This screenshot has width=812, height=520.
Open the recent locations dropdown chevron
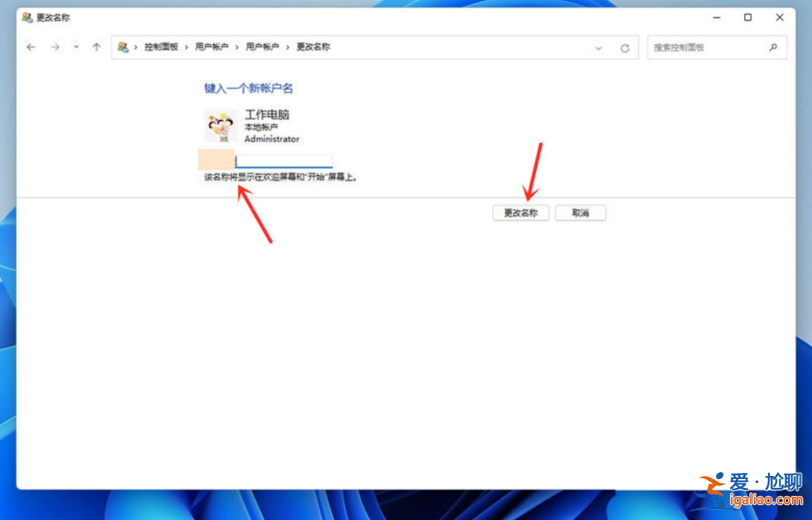click(x=76, y=47)
